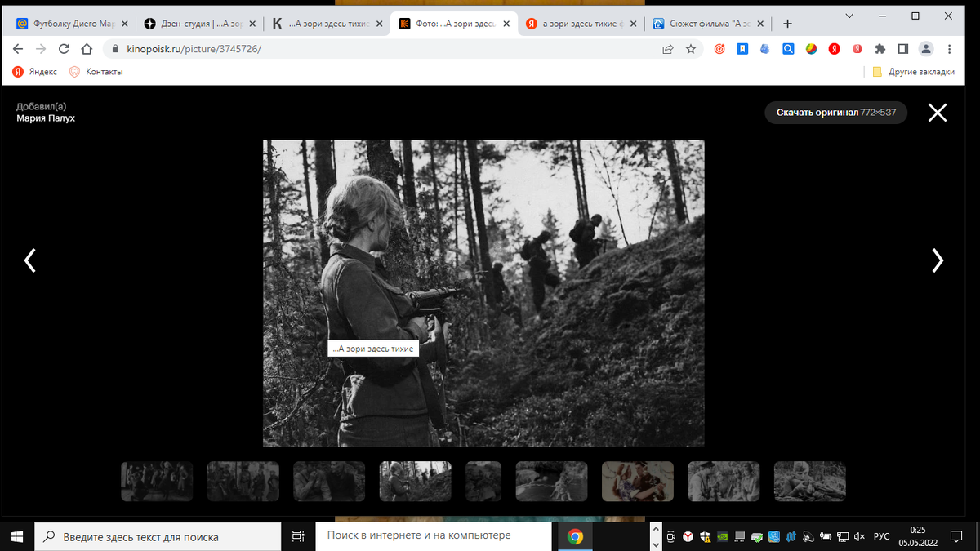Viewport: 980px width, 551px height.
Task: Open the blue bookmark extension icon
Action: (742, 49)
